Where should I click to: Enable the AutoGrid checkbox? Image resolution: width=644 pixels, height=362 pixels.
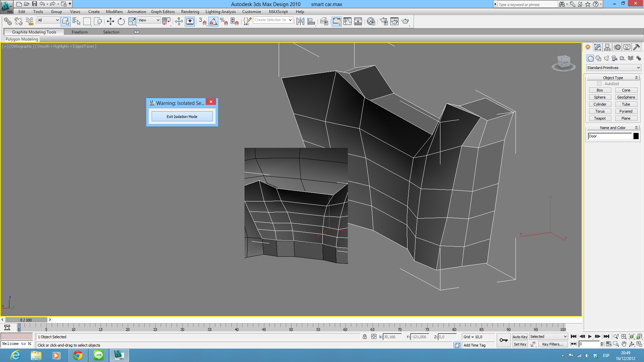click(599, 84)
